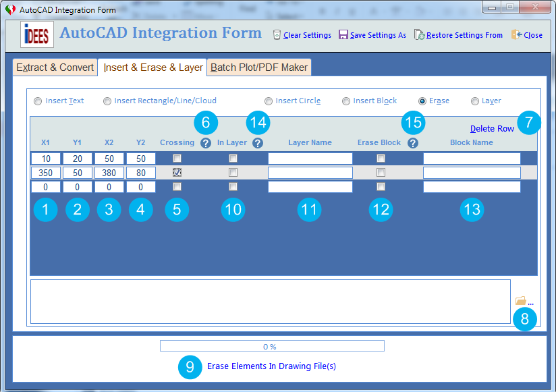
Task: Switch to Insert & Erase & Layer tab
Action: click(152, 67)
